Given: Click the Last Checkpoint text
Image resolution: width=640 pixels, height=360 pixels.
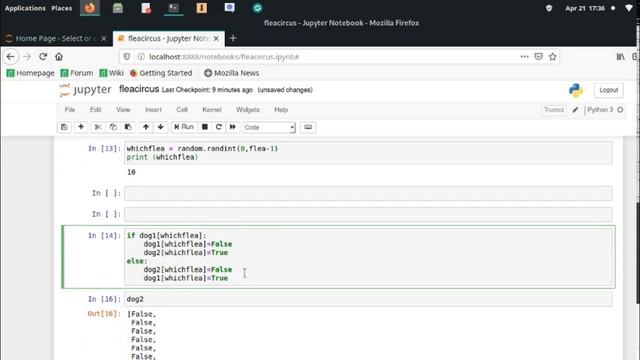Looking at the screenshot, I should 207,90.
